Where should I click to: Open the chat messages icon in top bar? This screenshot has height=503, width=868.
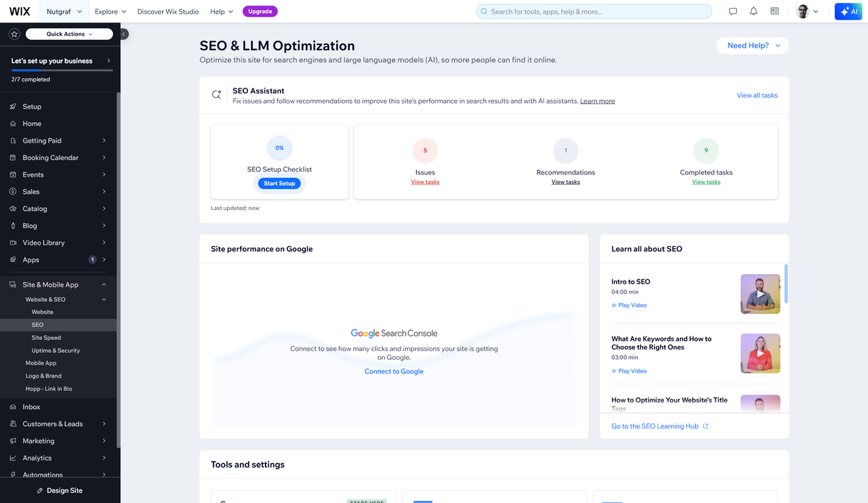tap(733, 12)
